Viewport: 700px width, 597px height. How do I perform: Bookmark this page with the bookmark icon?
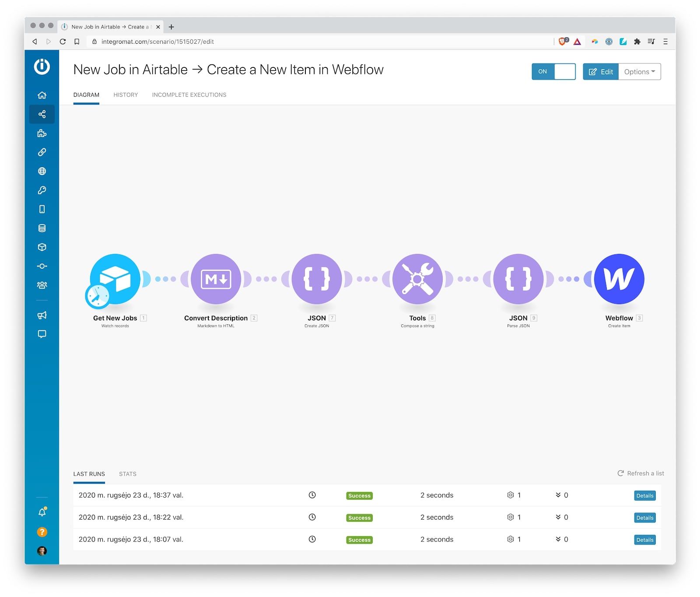tap(77, 42)
